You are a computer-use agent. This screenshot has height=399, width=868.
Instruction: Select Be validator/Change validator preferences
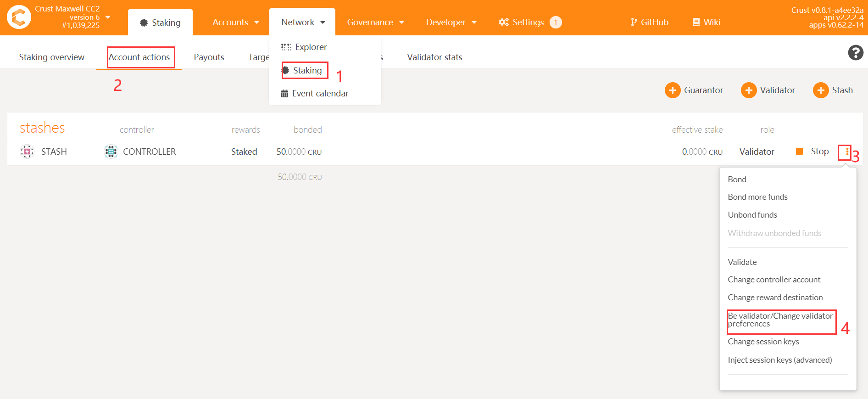(780, 320)
